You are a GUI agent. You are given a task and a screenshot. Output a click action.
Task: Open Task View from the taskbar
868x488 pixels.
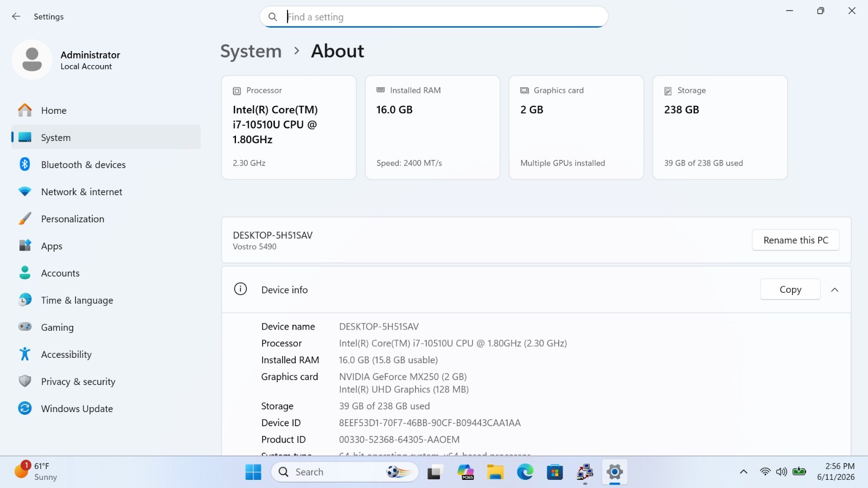(x=435, y=472)
